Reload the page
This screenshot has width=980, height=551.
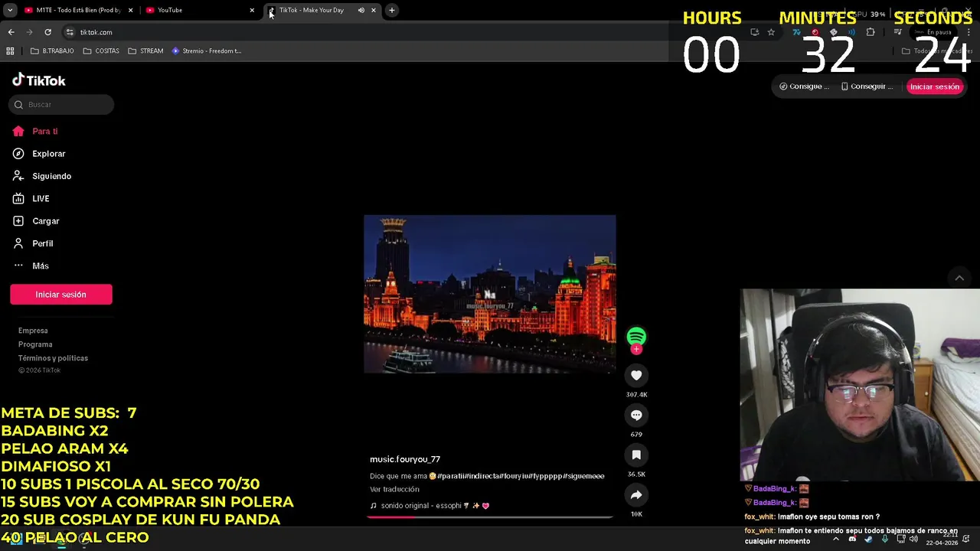47,32
